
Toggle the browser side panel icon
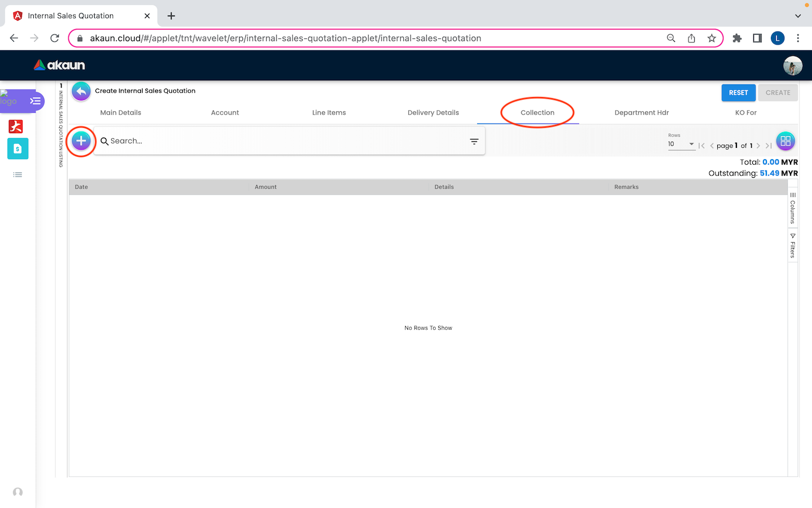coord(757,38)
